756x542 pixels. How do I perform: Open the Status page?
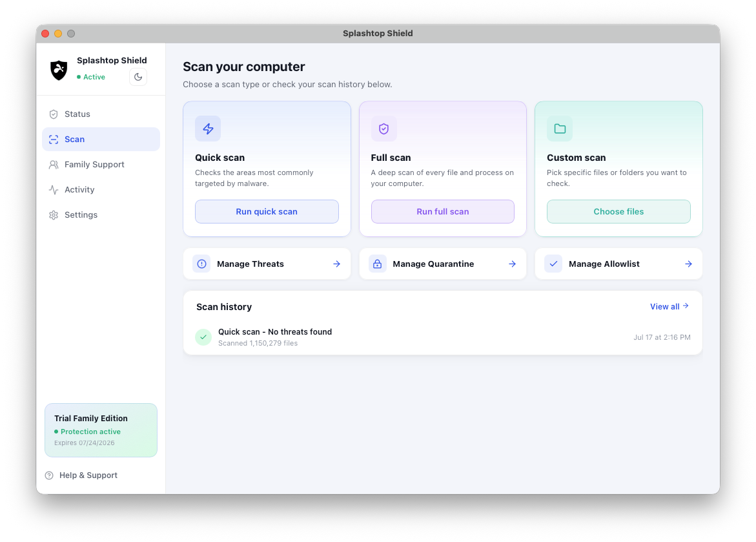pos(101,114)
